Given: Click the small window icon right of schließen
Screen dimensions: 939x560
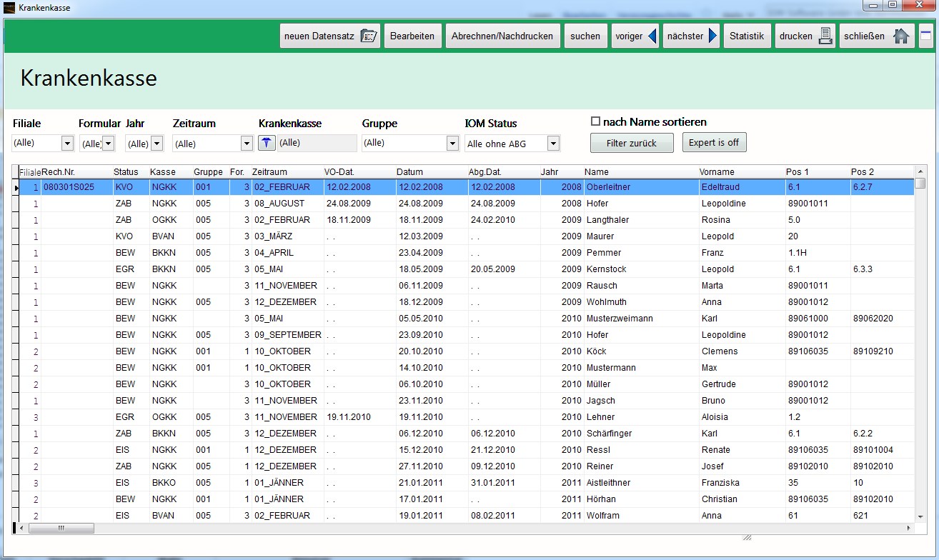Looking at the screenshot, I should click(x=925, y=35).
